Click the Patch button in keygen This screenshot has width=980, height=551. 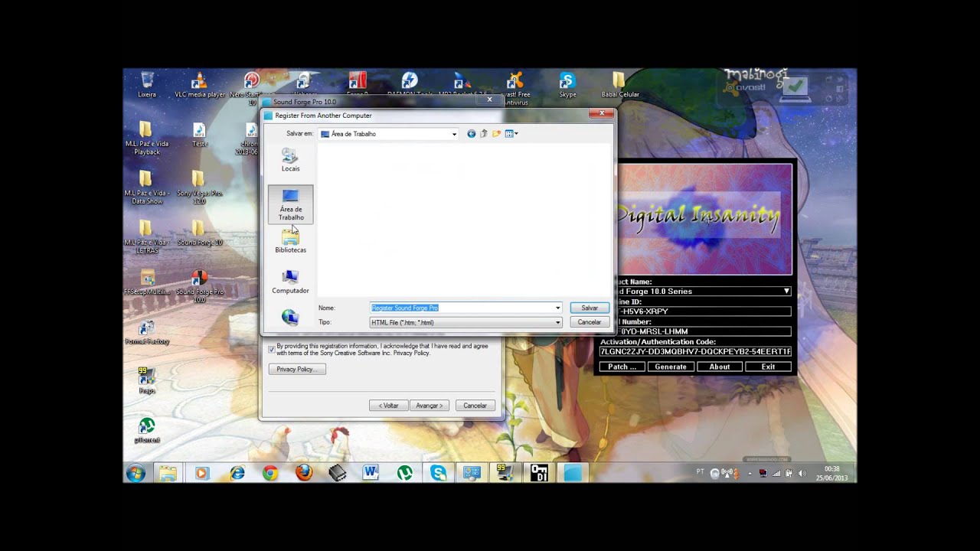pyautogui.click(x=622, y=367)
